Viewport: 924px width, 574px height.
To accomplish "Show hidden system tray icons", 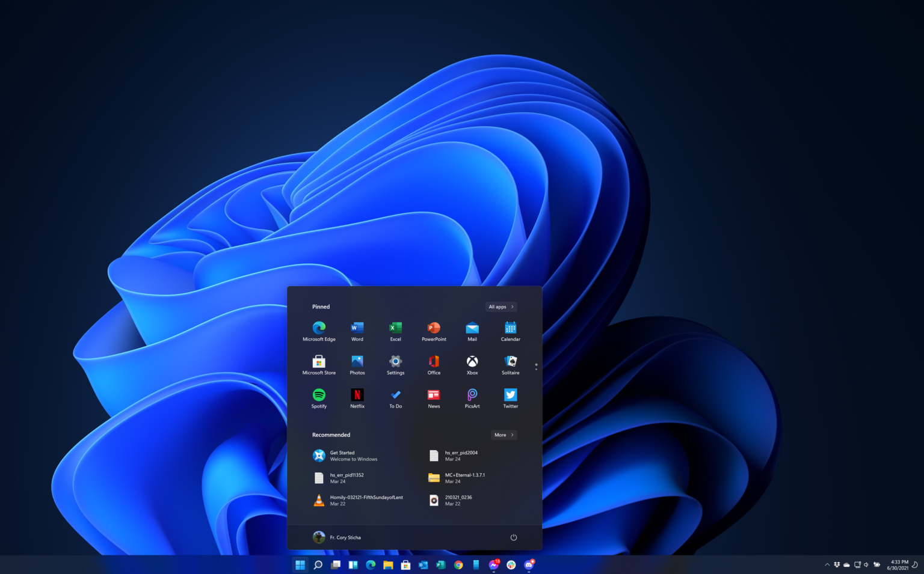I will [827, 565].
